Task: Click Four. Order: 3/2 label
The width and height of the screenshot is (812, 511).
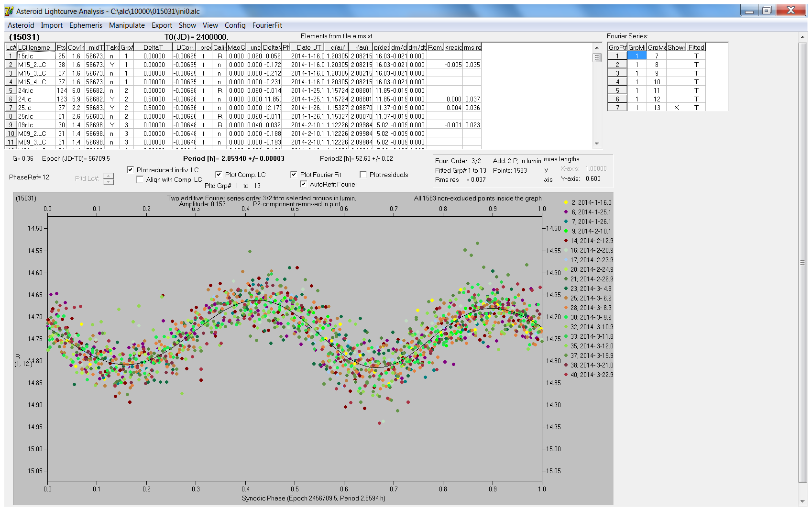Action: [458, 161]
